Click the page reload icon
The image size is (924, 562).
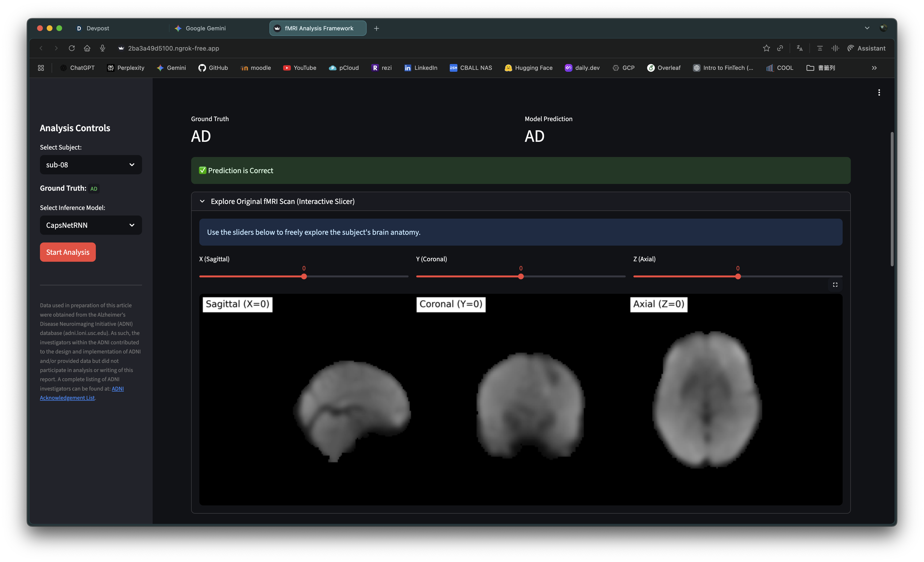click(72, 48)
